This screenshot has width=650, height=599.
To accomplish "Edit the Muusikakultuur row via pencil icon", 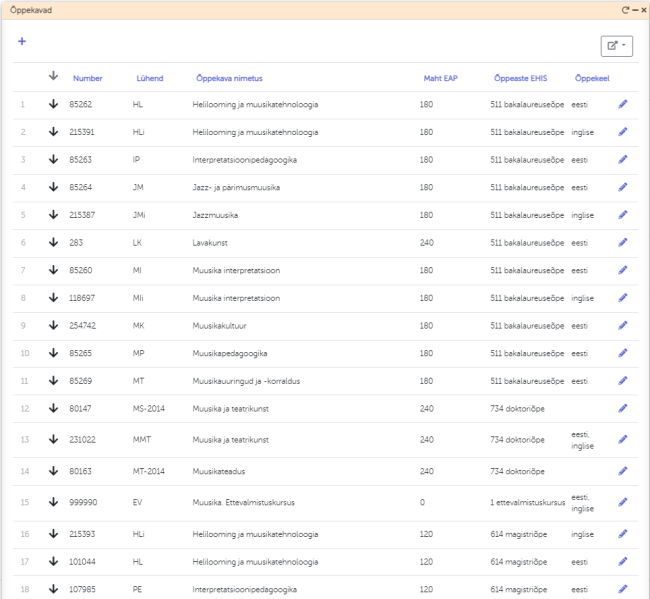I will pyautogui.click(x=623, y=326).
